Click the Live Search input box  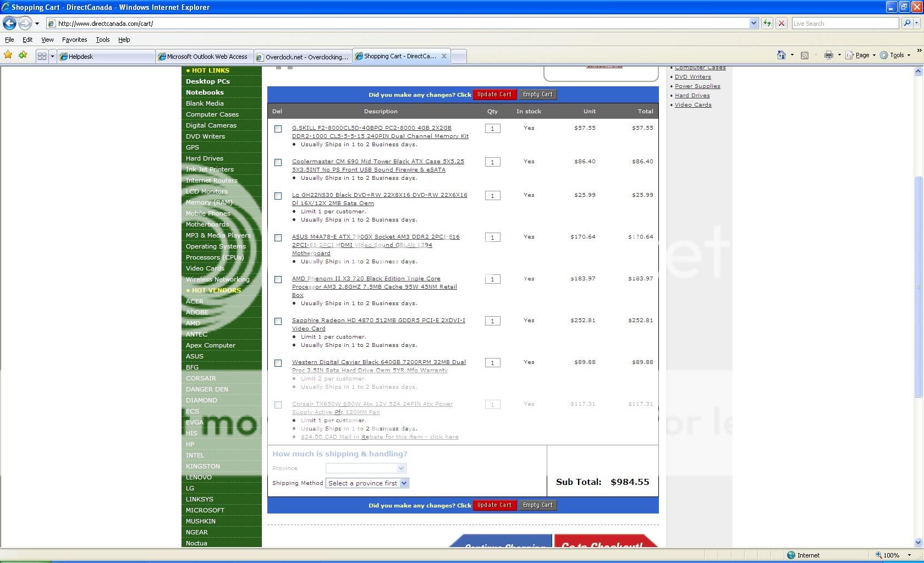click(845, 23)
